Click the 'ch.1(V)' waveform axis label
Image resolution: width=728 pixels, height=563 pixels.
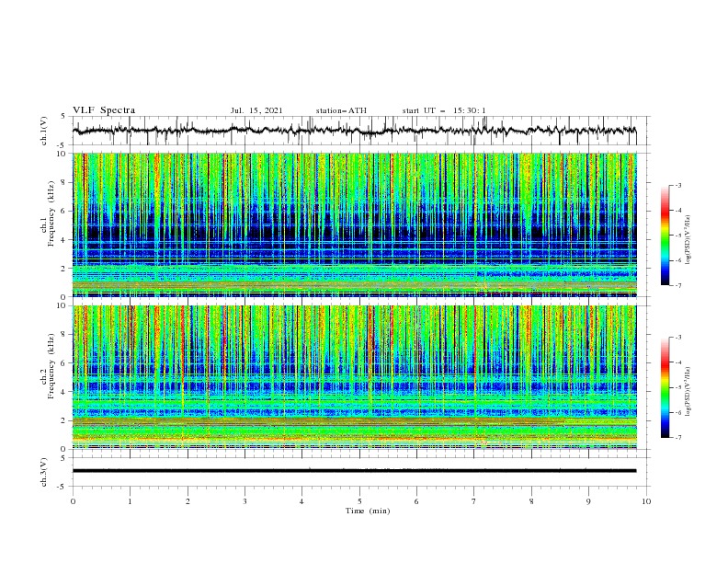coord(44,131)
